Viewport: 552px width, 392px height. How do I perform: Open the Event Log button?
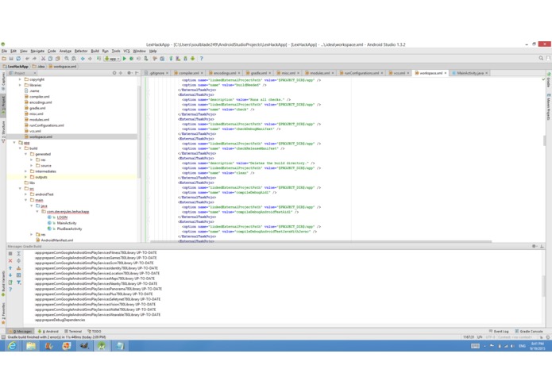pos(499,331)
